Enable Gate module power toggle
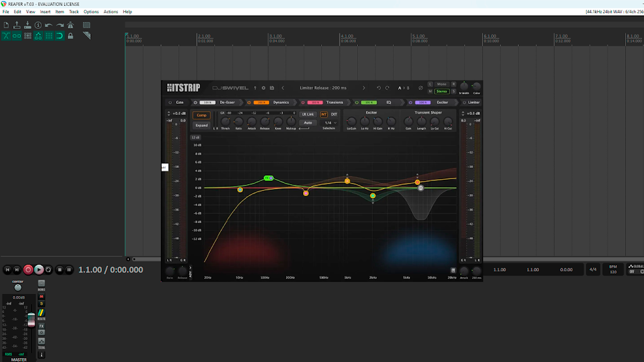The image size is (644, 362). (170, 102)
